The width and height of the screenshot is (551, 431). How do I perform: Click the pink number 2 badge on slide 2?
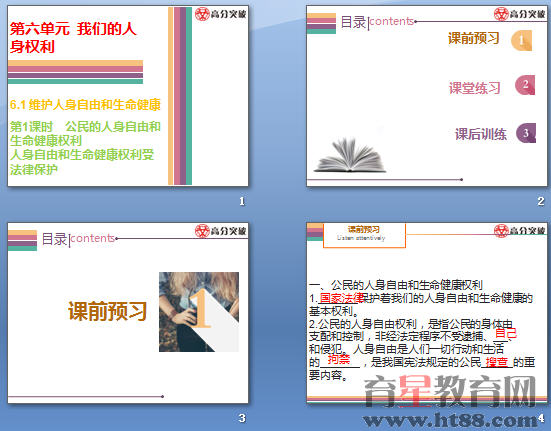pyautogui.click(x=525, y=85)
